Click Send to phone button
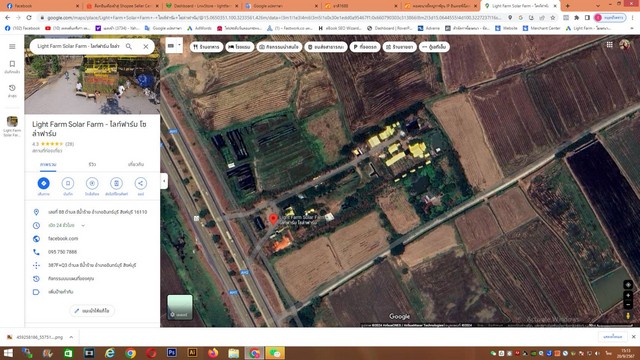The height and width of the screenshot is (360, 640). point(116,183)
